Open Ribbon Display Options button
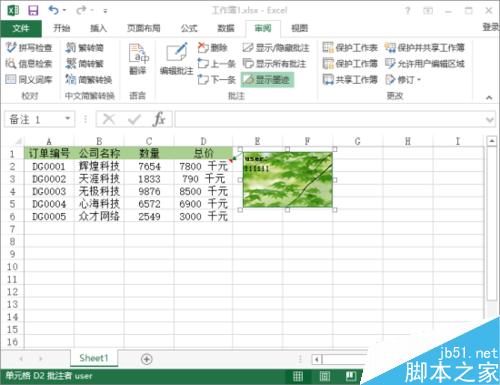This screenshot has height=385, width=500. [x=428, y=11]
